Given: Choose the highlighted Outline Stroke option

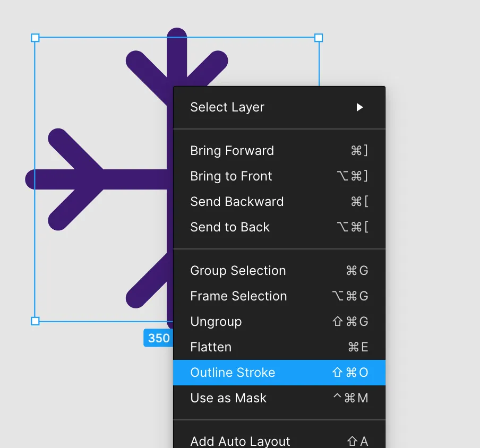Looking at the screenshot, I should 233,373.
